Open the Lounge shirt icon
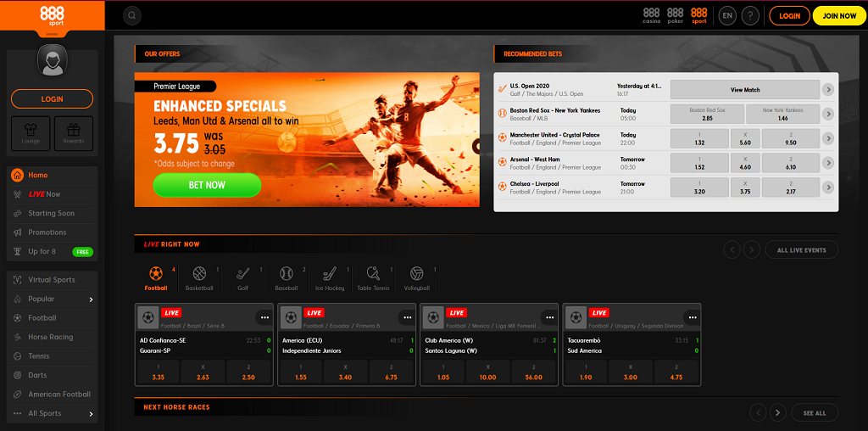The height and width of the screenshot is (431, 868). 31,133
